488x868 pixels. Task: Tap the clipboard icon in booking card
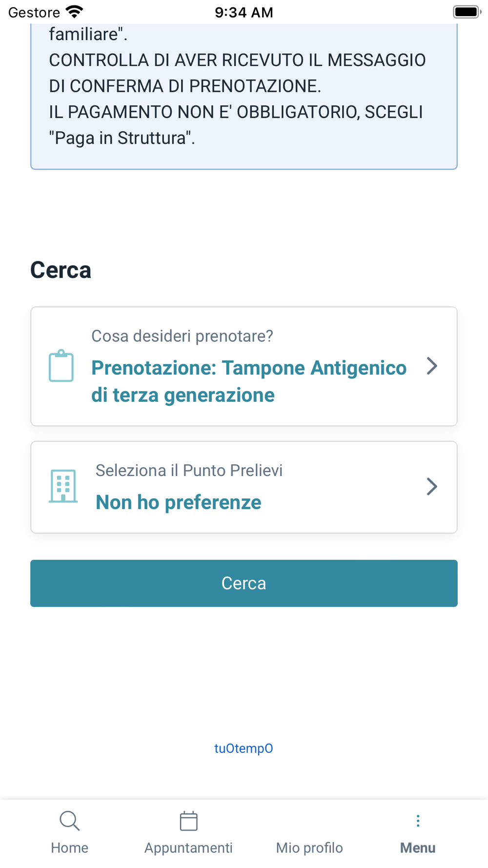pyautogui.click(x=61, y=366)
